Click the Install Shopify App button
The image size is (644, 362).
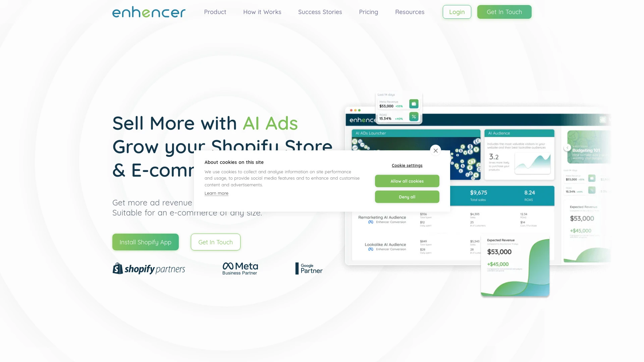[145, 242]
